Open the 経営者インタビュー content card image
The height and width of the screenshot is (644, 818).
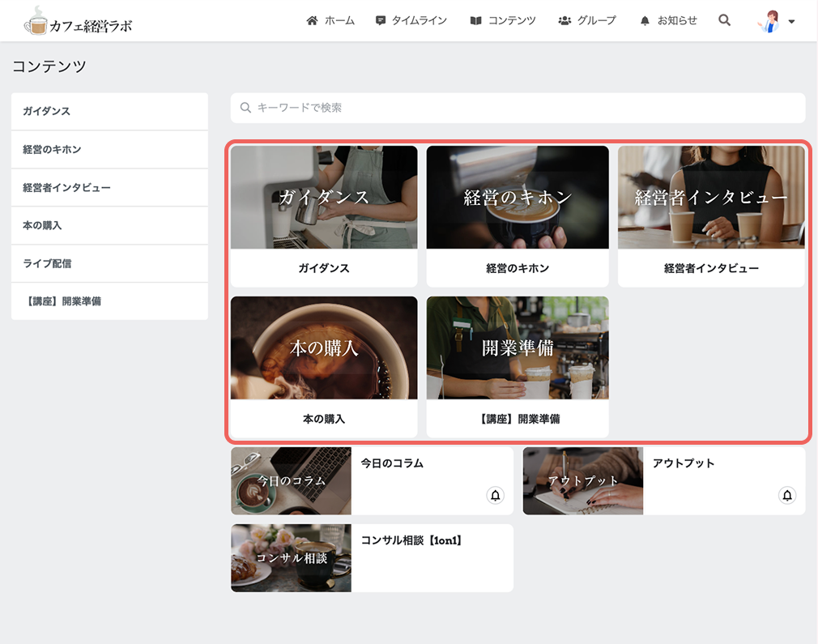pyautogui.click(x=711, y=198)
